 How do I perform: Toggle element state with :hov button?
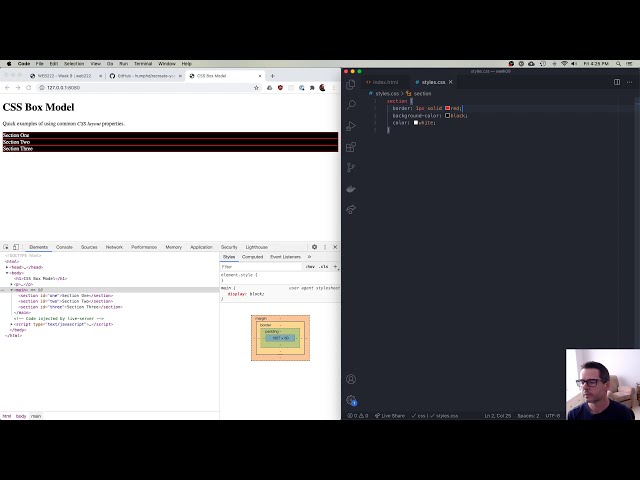tap(310, 267)
